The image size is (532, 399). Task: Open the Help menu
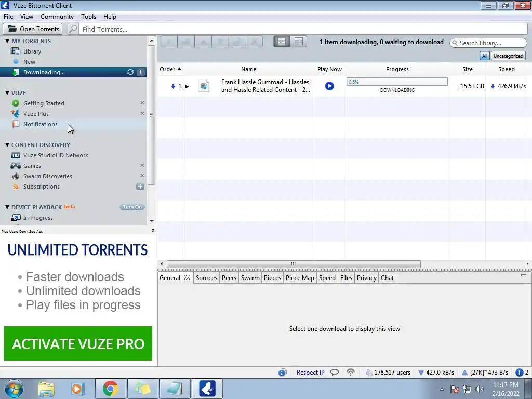click(110, 16)
